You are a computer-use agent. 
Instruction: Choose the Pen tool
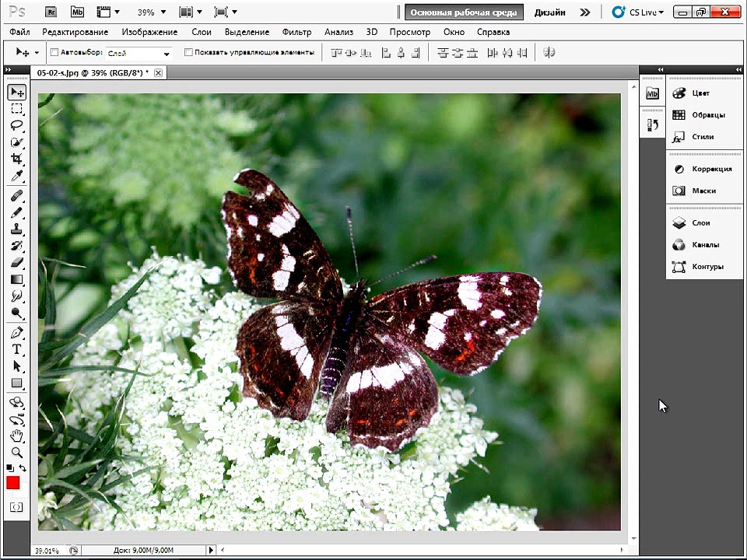16,332
